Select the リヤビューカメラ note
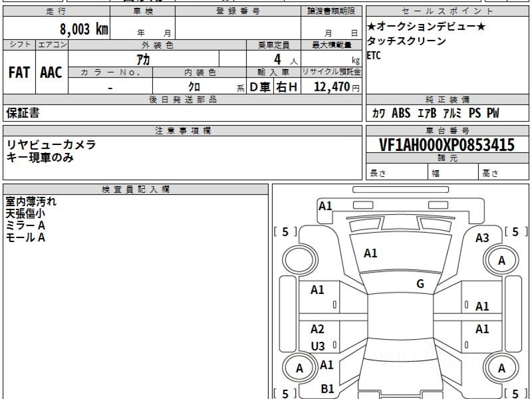The height and width of the screenshot is (399, 532). (51, 144)
